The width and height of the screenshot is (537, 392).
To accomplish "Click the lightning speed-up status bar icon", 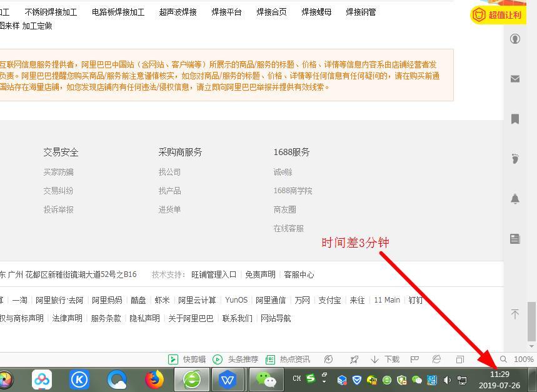I will click(x=328, y=359).
